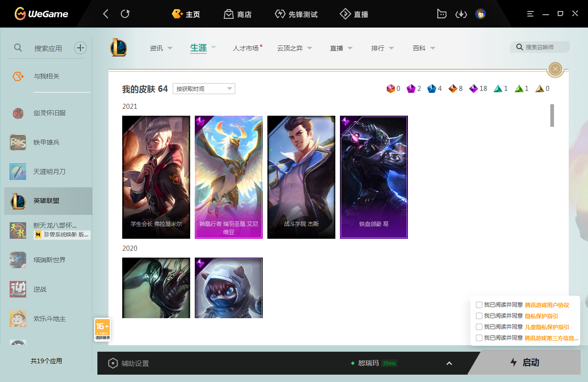Select 剑灵怀旧服 game icon
The height and width of the screenshot is (382, 588).
tap(18, 113)
